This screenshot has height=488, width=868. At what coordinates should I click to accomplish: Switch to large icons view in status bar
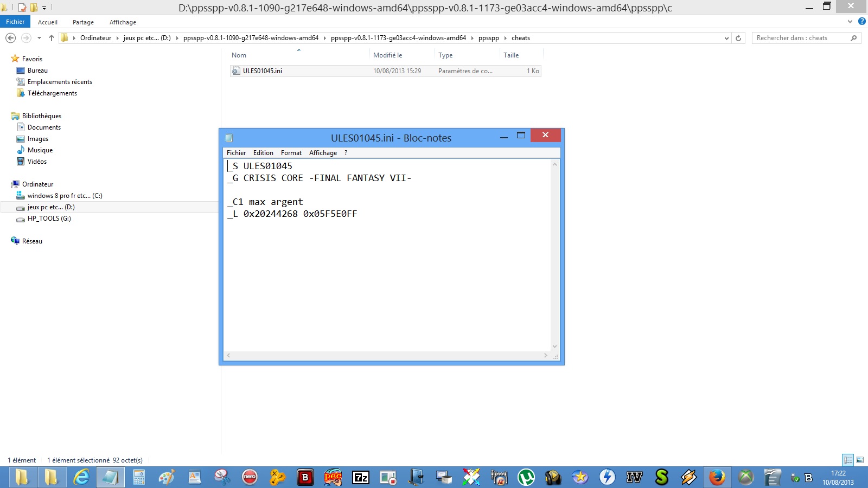pyautogui.click(x=860, y=460)
